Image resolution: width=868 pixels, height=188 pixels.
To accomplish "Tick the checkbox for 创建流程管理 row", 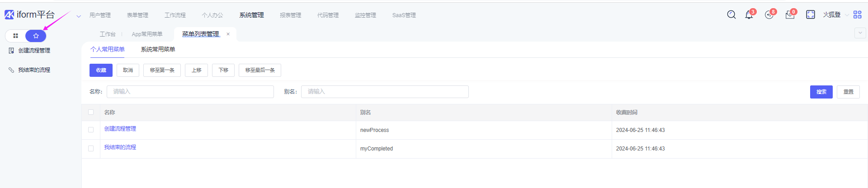I will pyautogui.click(x=91, y=130).
